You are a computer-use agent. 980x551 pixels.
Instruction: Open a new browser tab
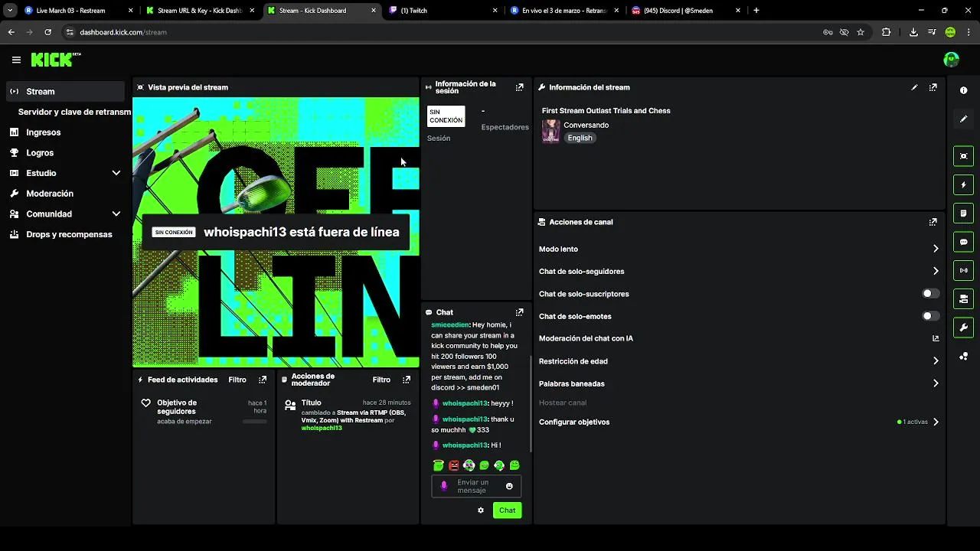756,11
